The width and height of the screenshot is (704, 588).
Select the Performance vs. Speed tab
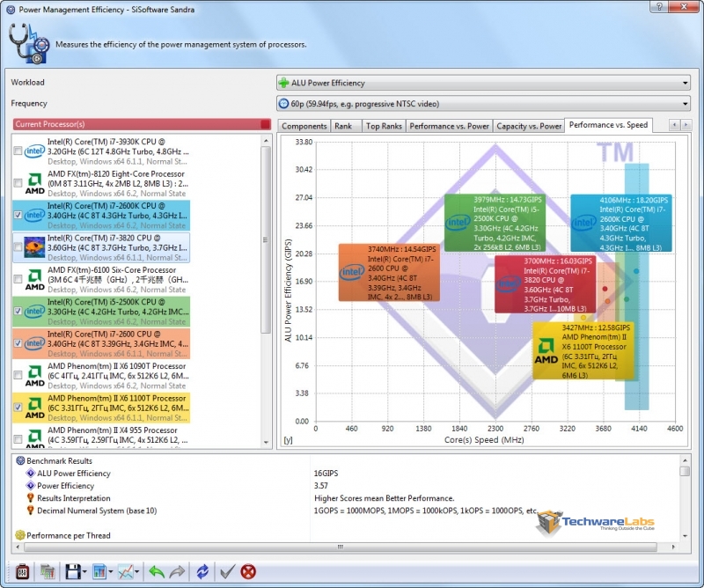[608, 125]
